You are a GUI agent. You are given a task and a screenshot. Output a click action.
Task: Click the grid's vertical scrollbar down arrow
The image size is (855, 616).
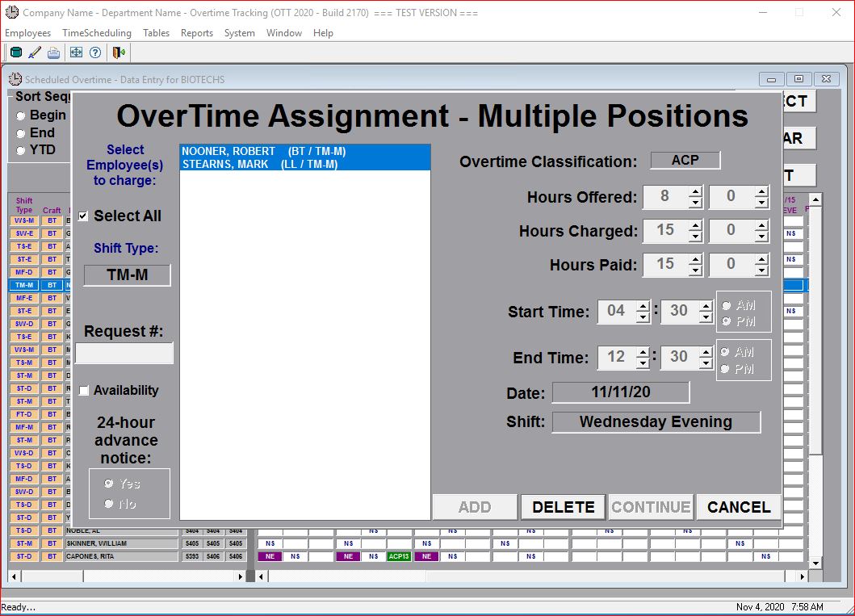[815, 563]
